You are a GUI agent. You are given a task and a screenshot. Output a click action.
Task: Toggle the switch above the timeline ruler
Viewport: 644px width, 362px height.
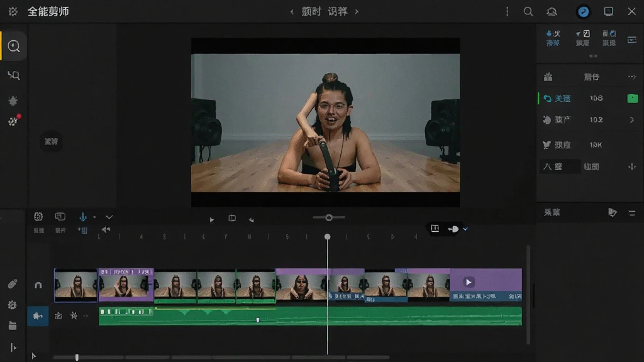[453, 229]
